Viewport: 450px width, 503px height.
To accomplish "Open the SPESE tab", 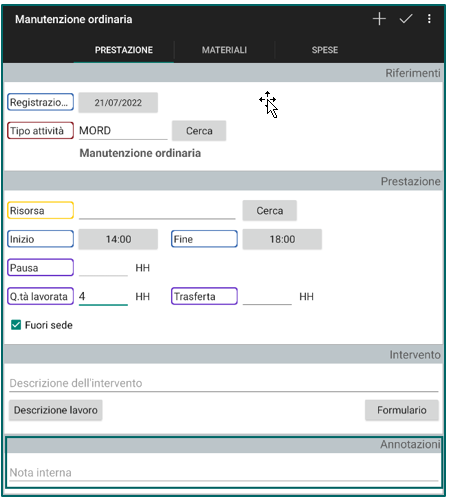I will [x=325, y=50].
